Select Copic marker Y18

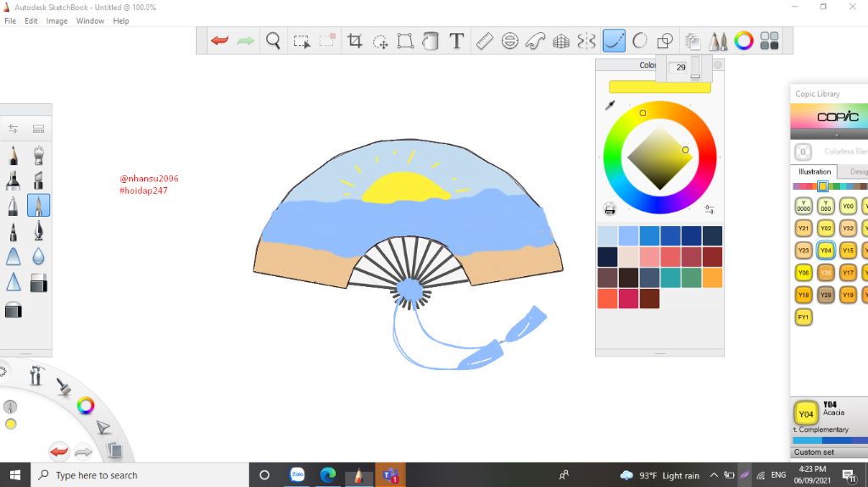[804, 295]
